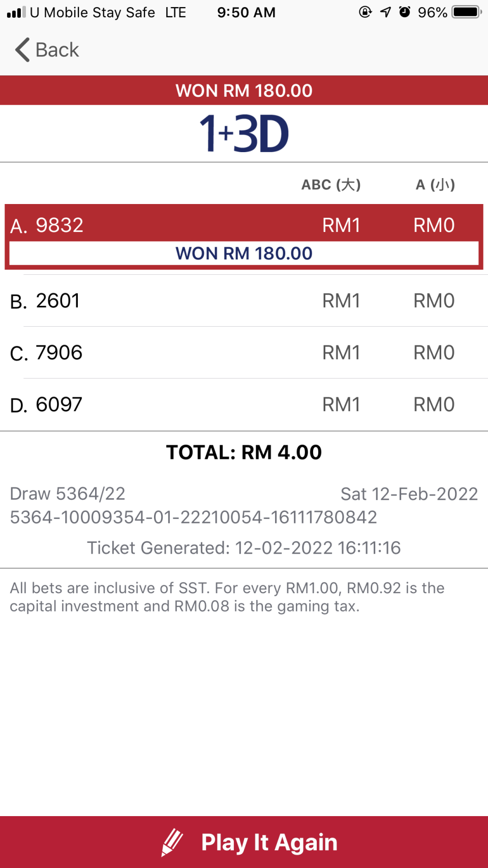Tap the Back chevron arrow
Viewport: 488px width, 868px height.
[22, 50]
